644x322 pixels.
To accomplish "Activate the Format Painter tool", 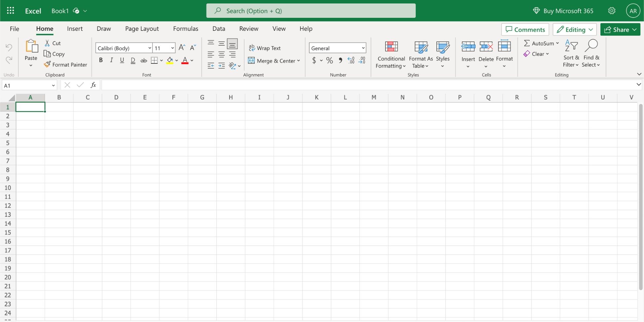I will coord(65,64).
